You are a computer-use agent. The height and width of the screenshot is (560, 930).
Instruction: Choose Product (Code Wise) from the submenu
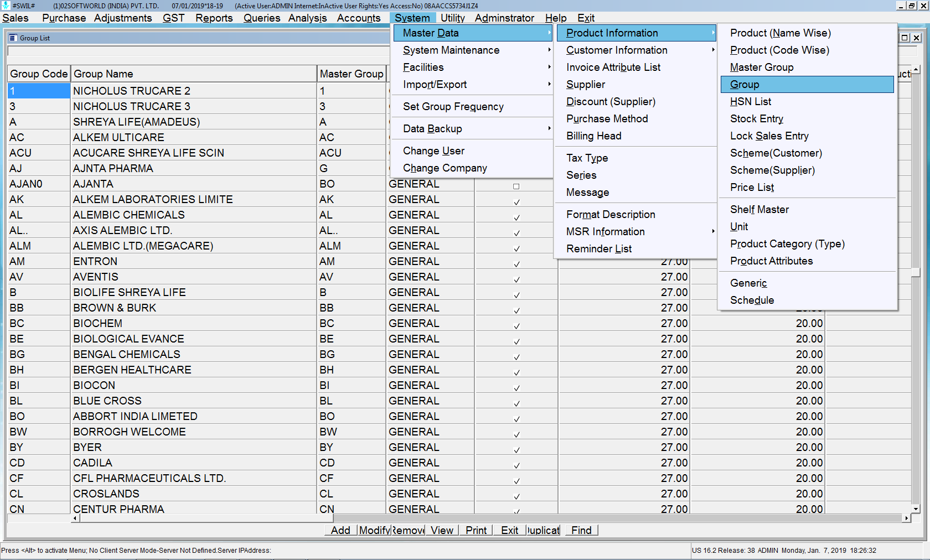(807, 50)
